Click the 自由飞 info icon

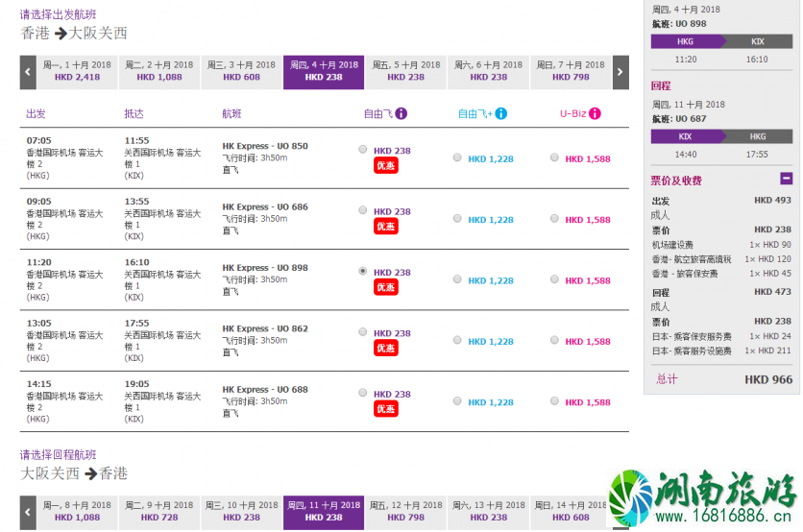(401, 113)
